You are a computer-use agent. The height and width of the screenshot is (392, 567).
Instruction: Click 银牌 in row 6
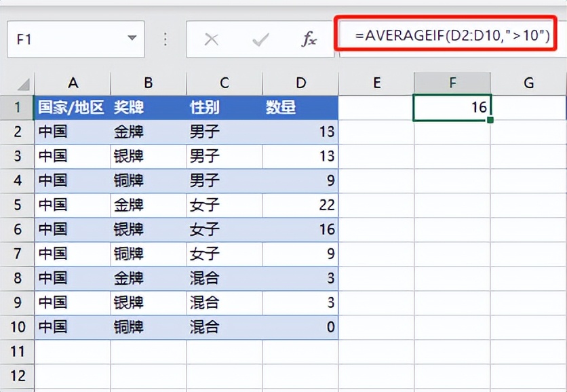pos(129,229)
